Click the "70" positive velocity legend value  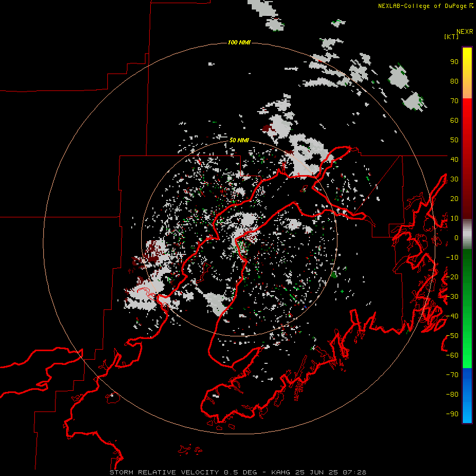coord(454,101)
